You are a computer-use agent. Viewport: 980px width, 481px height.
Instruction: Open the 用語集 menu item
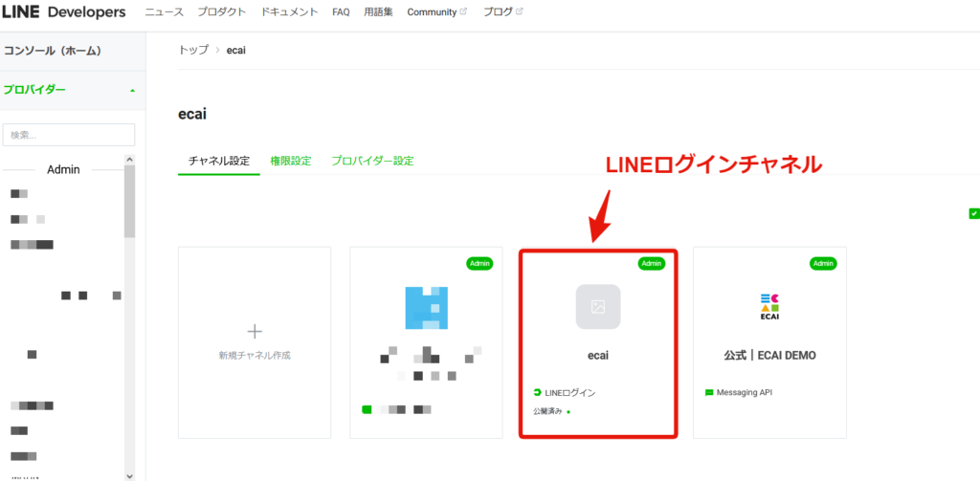[x=379, y=12]
